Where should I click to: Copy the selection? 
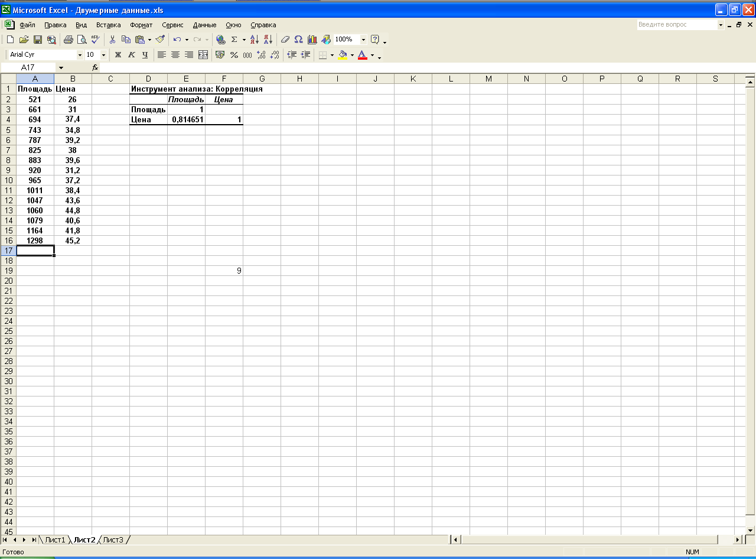[x=126, y=40]
